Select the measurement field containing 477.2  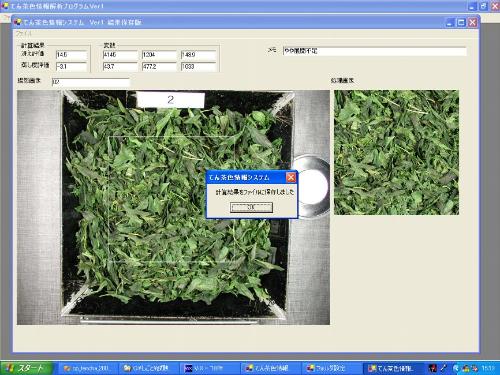[x=159, y=66]
